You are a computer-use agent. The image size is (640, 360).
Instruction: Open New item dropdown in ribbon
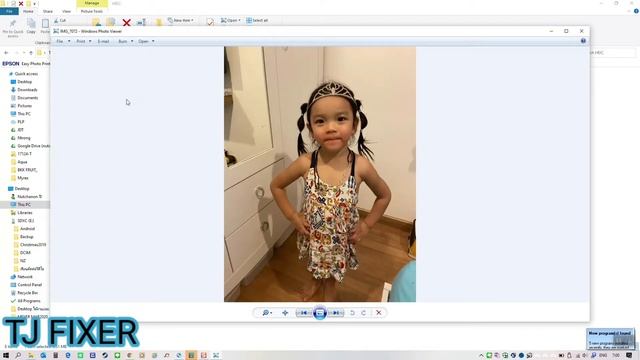click(181, 20)
